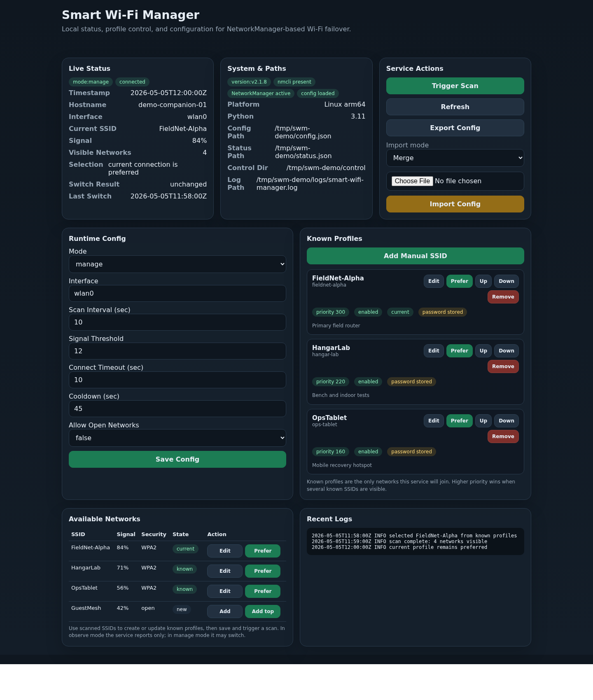
Task: Edit HangarLab in Available Networks table
Action: pyautogui.click(x=225, y=571)
